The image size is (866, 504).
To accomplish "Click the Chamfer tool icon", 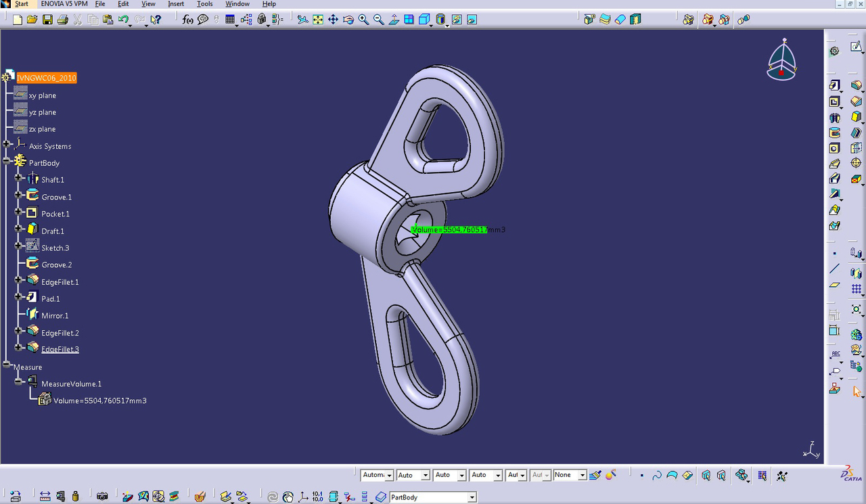I will 856,101.
